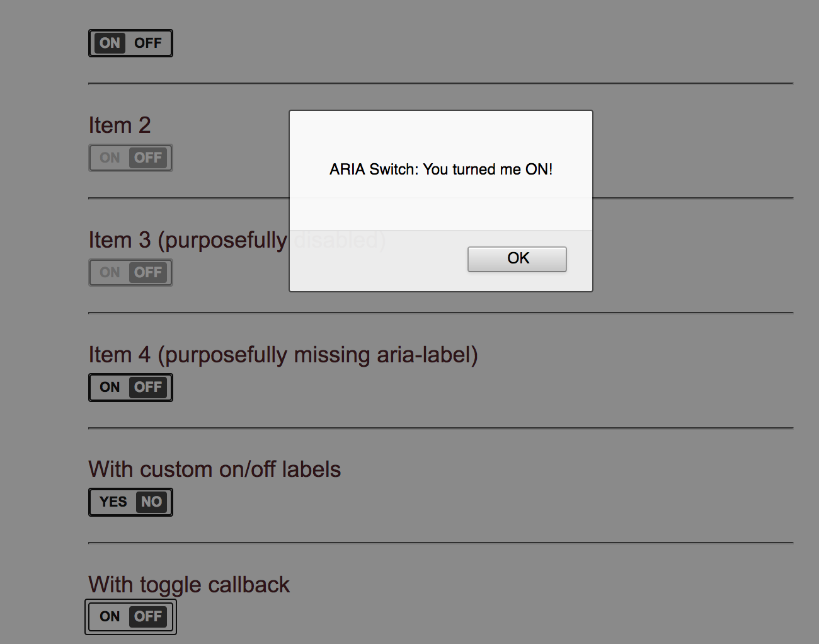Select OFF in the Item 3 switch
The height and width of the screenshot is (644, 819).
coord(148,272)
